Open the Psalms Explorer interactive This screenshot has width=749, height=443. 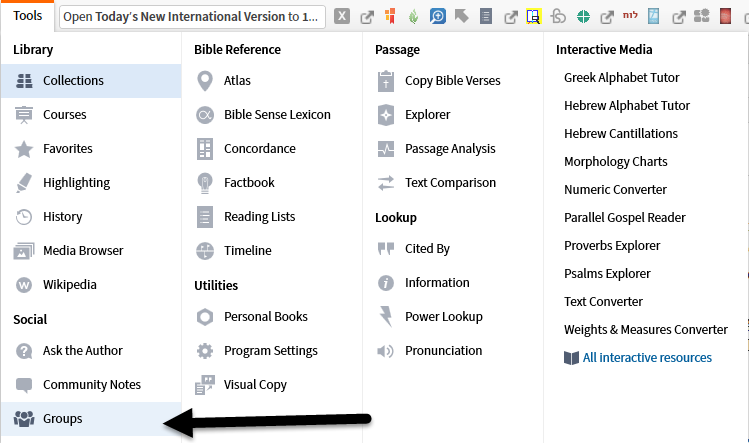607,273
